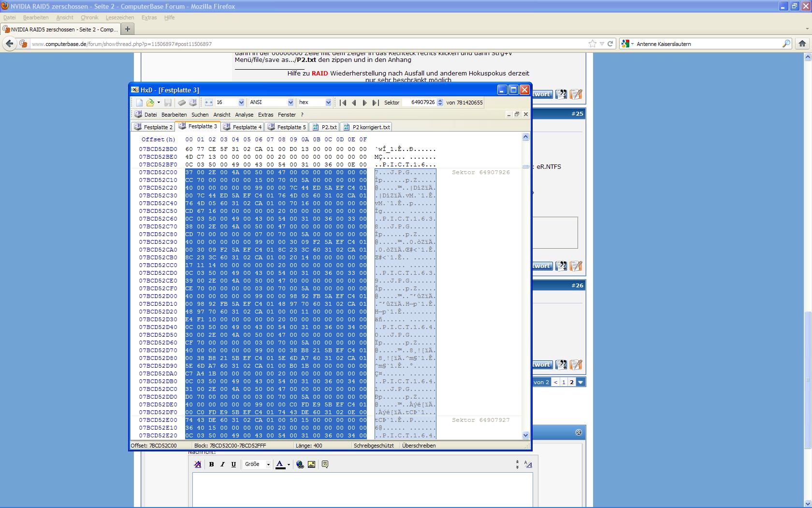Toggle bold in the reply editor
The image size is (812, 508).
click(211, 464)
